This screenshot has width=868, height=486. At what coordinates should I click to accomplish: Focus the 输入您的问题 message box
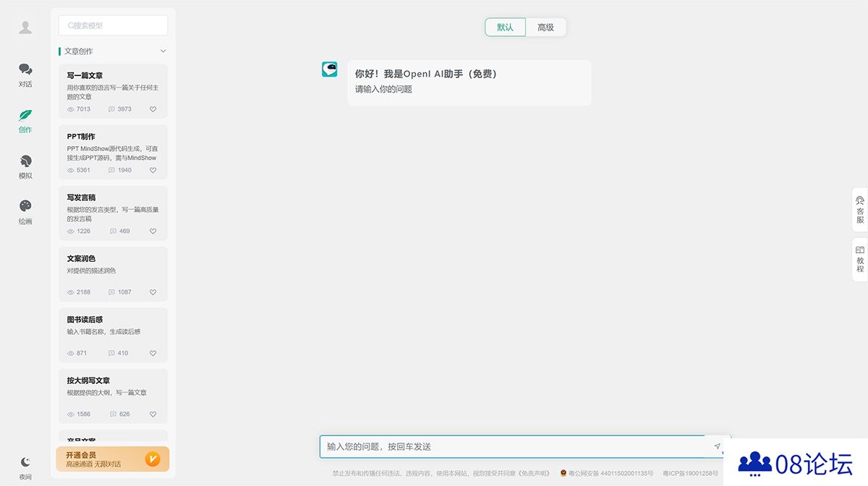tap(512, 446)
